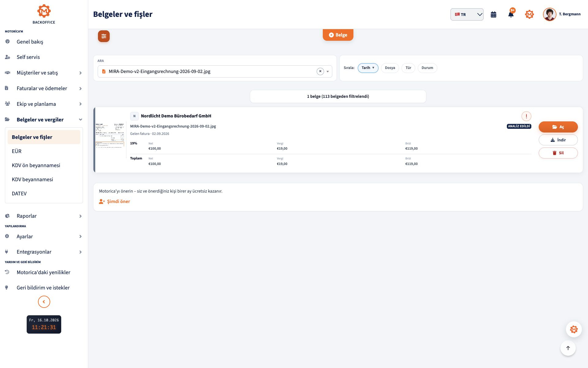Click the orange Motorica gear icon in header
Screen dimensions: 588x368
pyautogui.click(x=529, y=14)
